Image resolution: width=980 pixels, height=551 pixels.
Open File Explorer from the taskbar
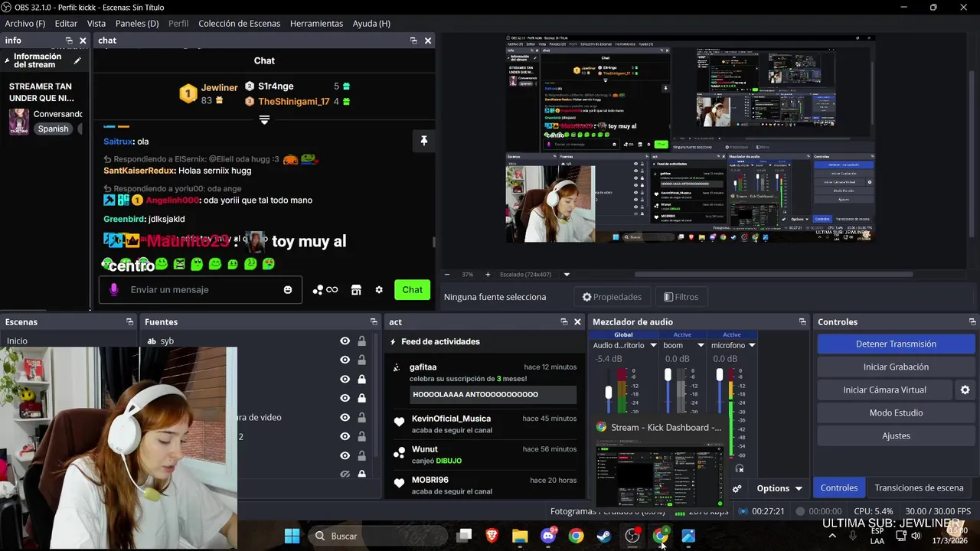coord(520,536)
